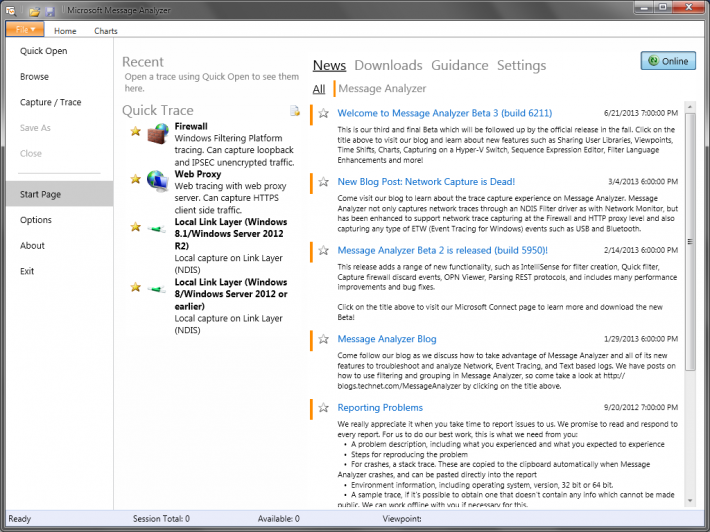Click the app logo icon in title bar
Viewport: 710px width, 532px height.
[x=11, y=10]
